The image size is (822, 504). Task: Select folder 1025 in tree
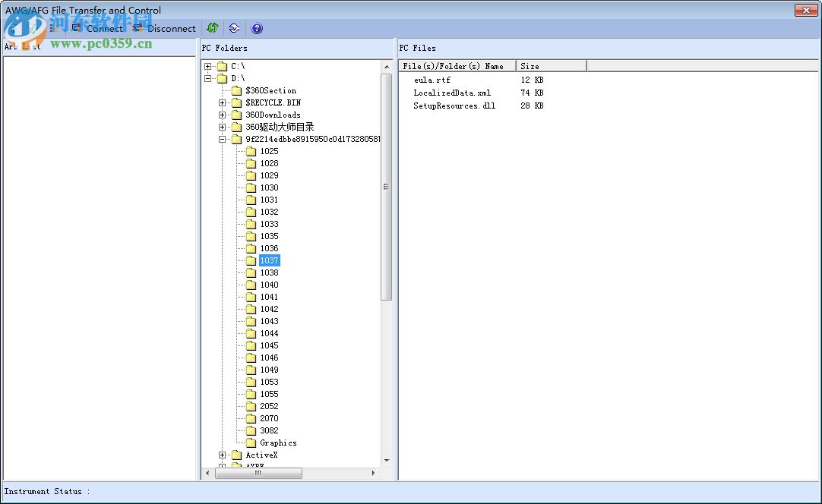(x=269, y=151)
